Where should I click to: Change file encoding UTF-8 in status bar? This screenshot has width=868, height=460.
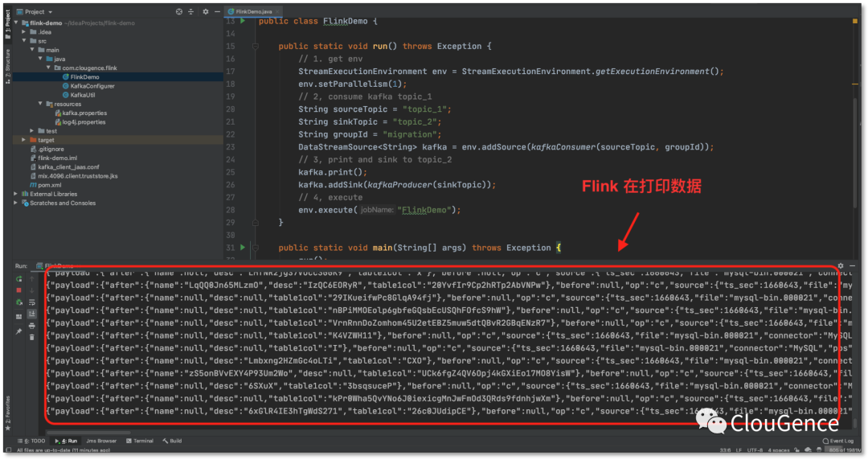click(x=755, y=450)
